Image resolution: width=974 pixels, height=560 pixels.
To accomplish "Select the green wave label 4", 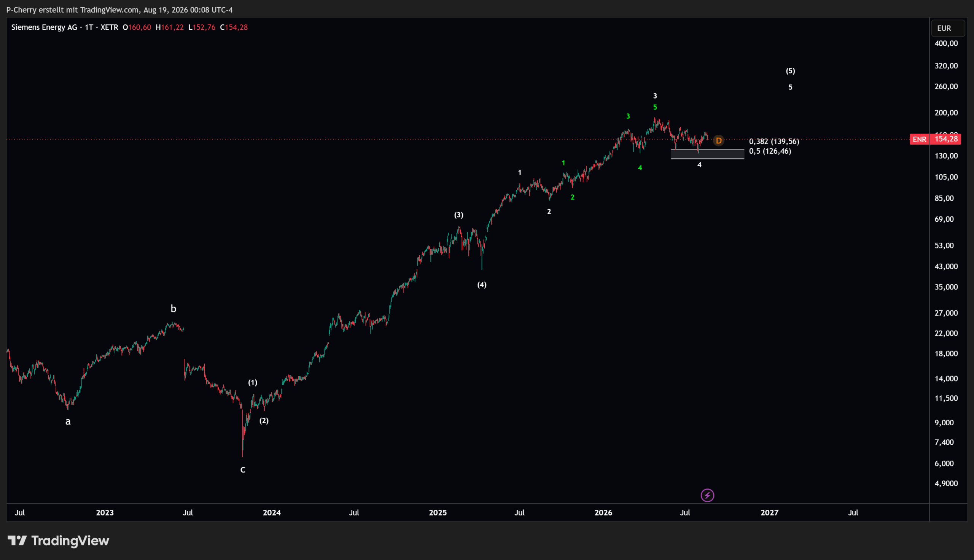I will point(640,168).
